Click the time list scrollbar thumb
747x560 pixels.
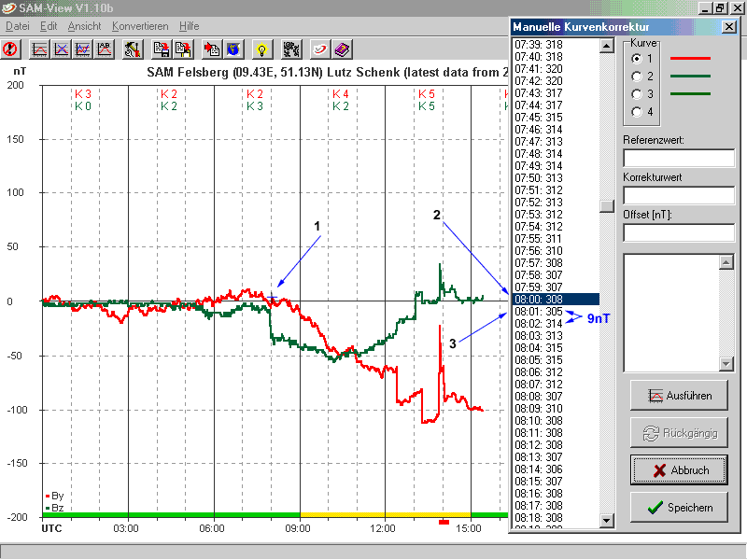pyautogui.click(x=606, y=205)
